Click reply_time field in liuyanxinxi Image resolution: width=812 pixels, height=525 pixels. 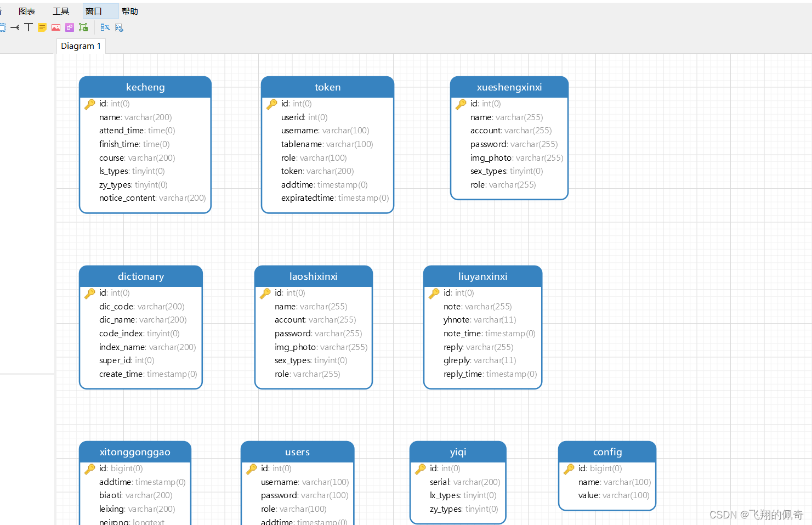(x=490, y=374)
